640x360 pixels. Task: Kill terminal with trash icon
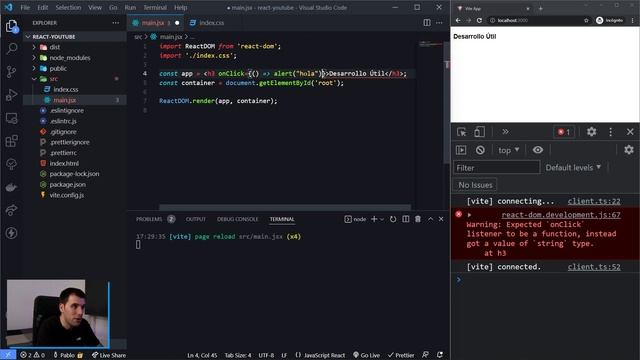[x=418, y=219]
